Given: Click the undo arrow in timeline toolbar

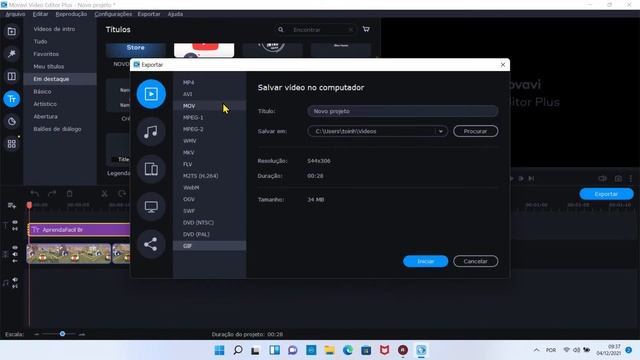Looking at the screenshot, I should click(35, 193).
